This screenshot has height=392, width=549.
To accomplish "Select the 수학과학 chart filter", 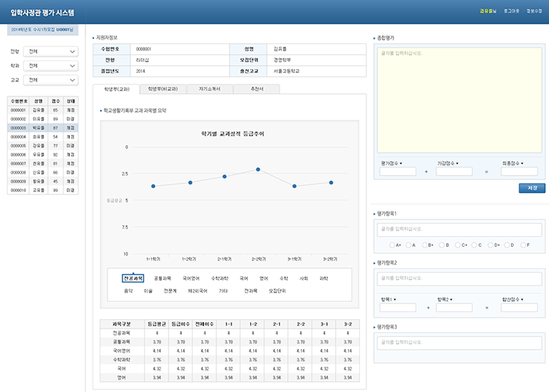I will (x=220, y=278).
